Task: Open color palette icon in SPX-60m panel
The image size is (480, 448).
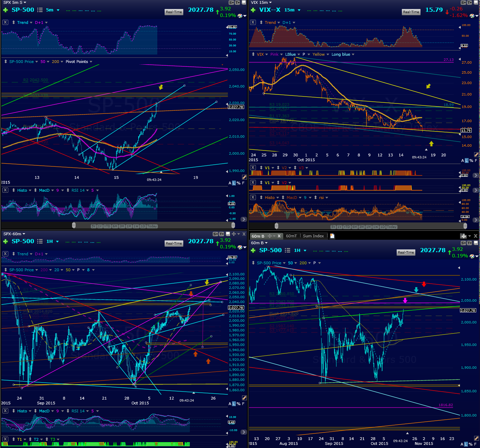Action: [x=240, y=247]
